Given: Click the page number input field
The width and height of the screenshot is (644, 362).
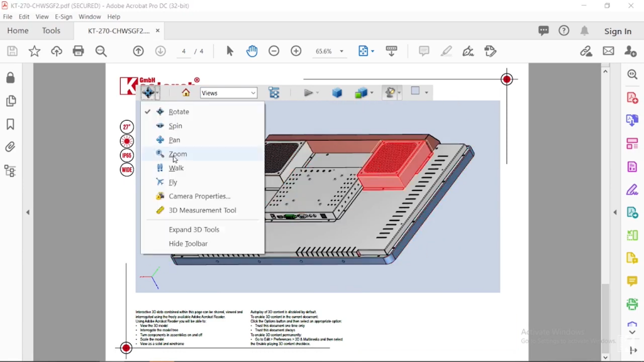Looking at the screenshot, I should click(183, 51).
